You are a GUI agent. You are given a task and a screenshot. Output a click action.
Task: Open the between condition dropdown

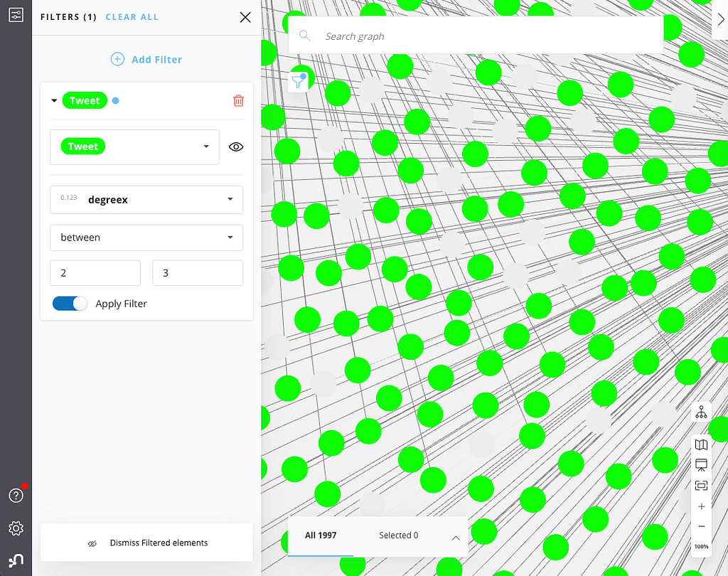(x=146, y=238)
